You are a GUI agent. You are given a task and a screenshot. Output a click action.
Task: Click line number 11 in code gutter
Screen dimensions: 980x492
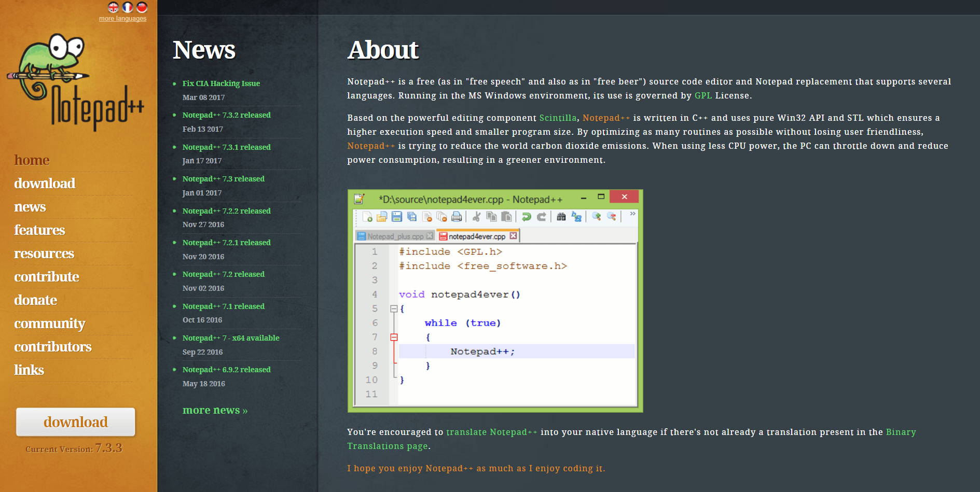(x=371, y=394)
